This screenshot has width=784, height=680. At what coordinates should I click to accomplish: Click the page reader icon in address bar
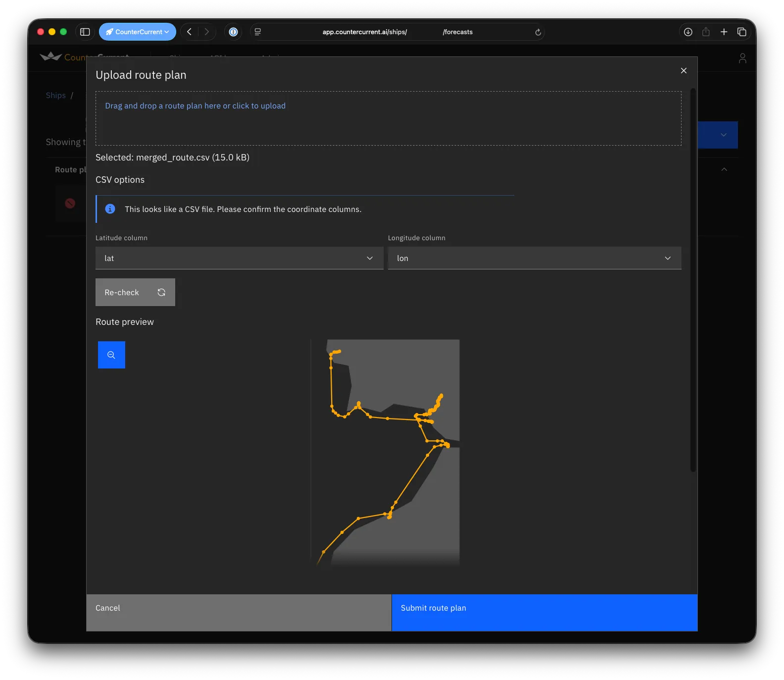pyautogui.click(x=258, y=32)
